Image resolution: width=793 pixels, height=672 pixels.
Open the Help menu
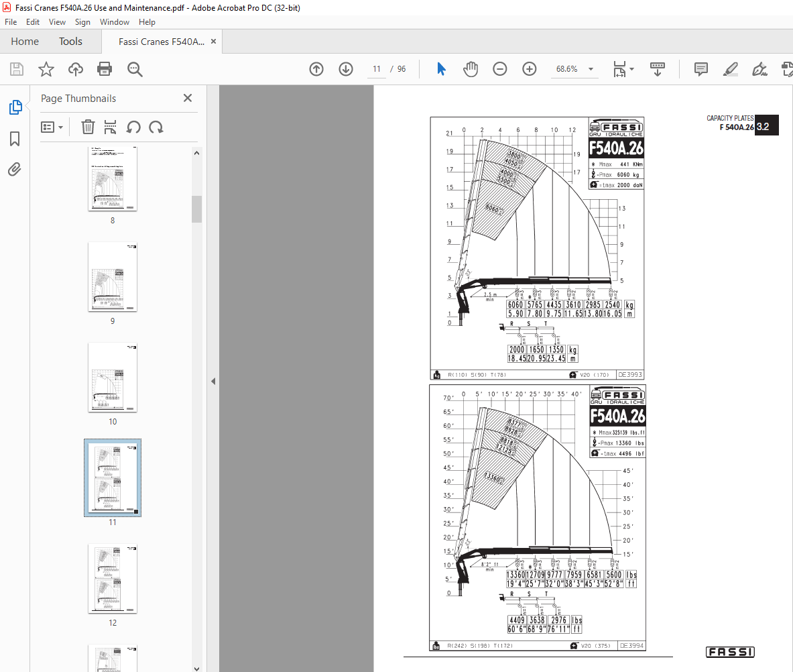pyautogui.click(x=147, y=21)
